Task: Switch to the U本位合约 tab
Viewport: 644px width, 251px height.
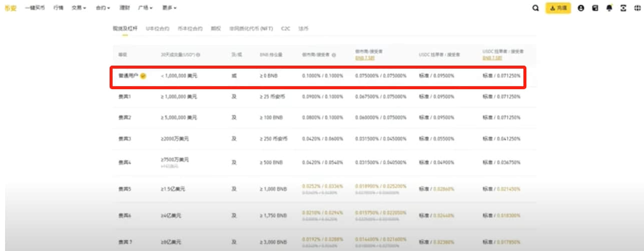Action: [x=158, y=29]
